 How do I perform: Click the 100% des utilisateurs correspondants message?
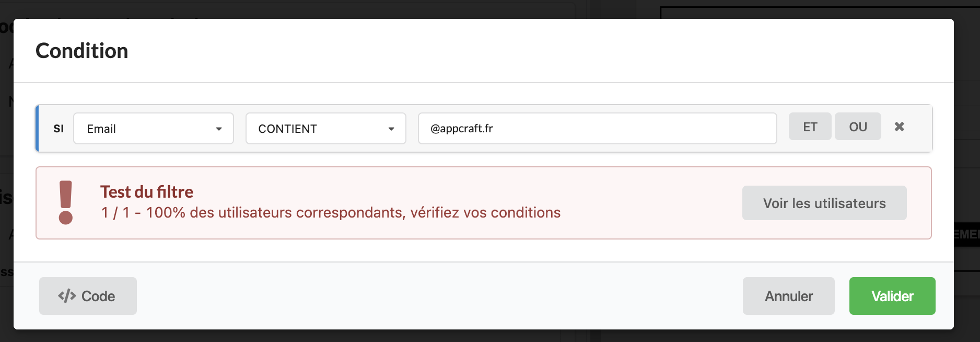click(331, 213)
